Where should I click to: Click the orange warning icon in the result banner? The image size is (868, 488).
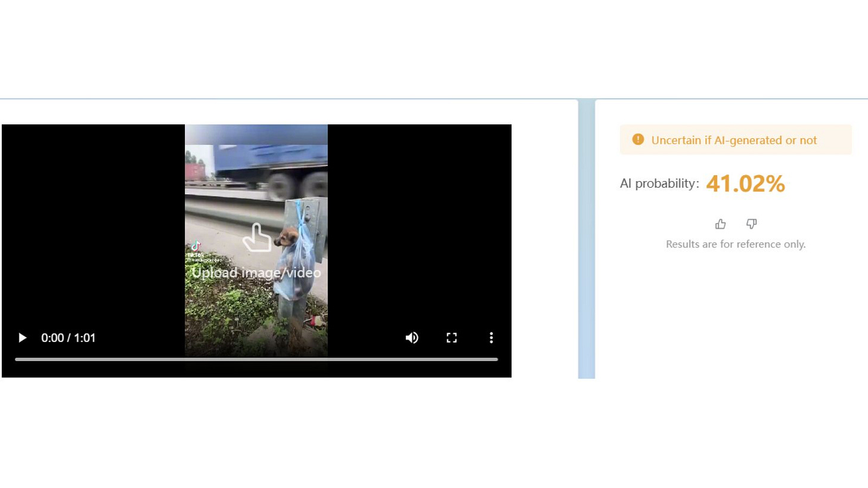pos(638,139)
